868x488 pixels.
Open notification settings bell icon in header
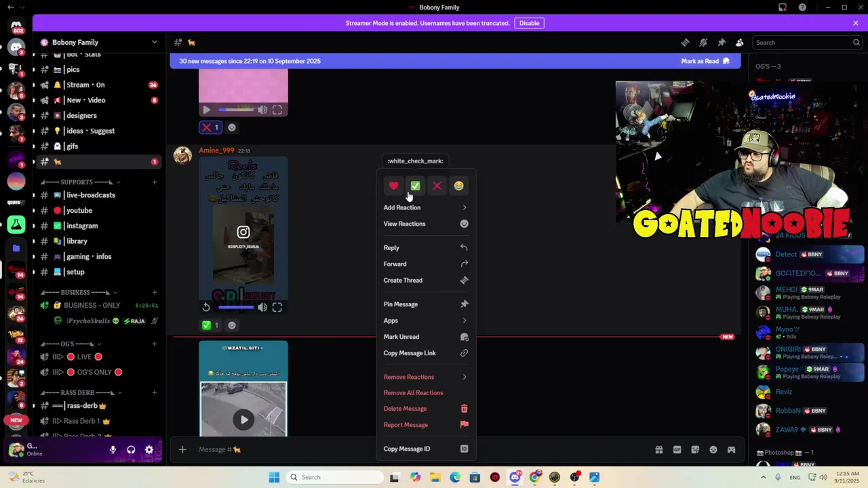(x=703, y=43)
